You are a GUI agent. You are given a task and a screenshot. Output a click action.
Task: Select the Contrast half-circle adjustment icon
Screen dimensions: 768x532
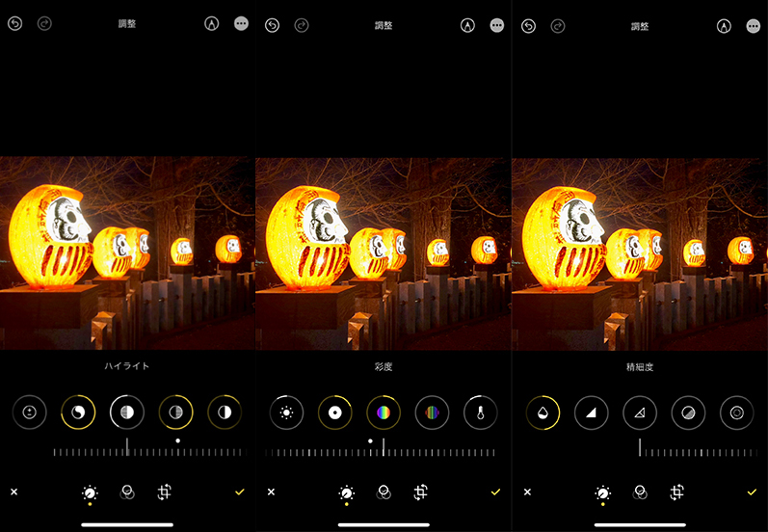click(x=225, y=412)
